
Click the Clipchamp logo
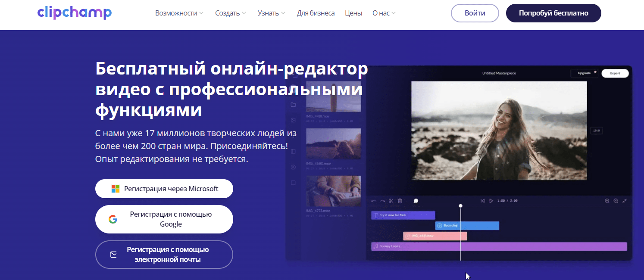pos(74,13)
